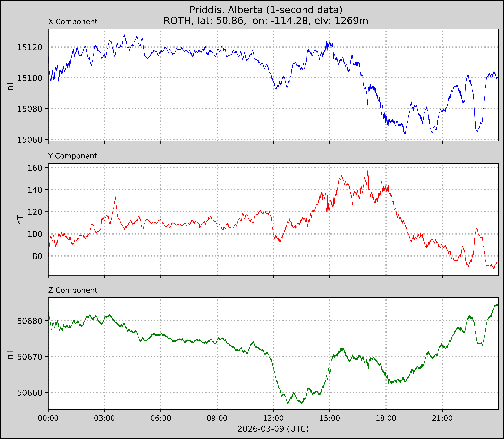
Task: Click the 21:00 time axis label
Action: coord(442,418)
